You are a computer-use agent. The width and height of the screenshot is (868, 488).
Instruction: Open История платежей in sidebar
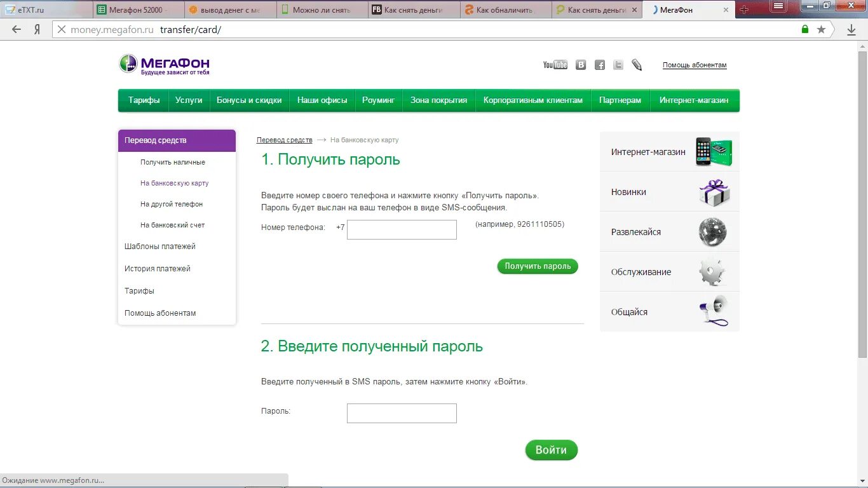pos(158,268)
